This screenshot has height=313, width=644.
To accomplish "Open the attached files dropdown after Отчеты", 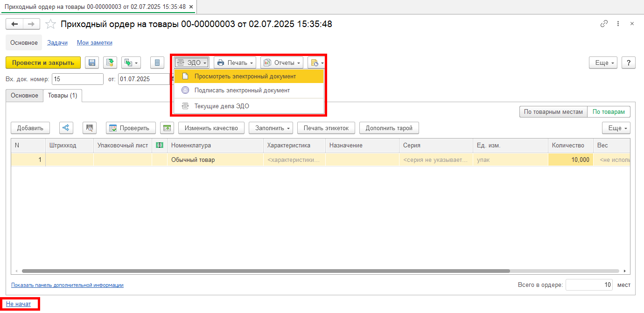I will click(316, 63).
